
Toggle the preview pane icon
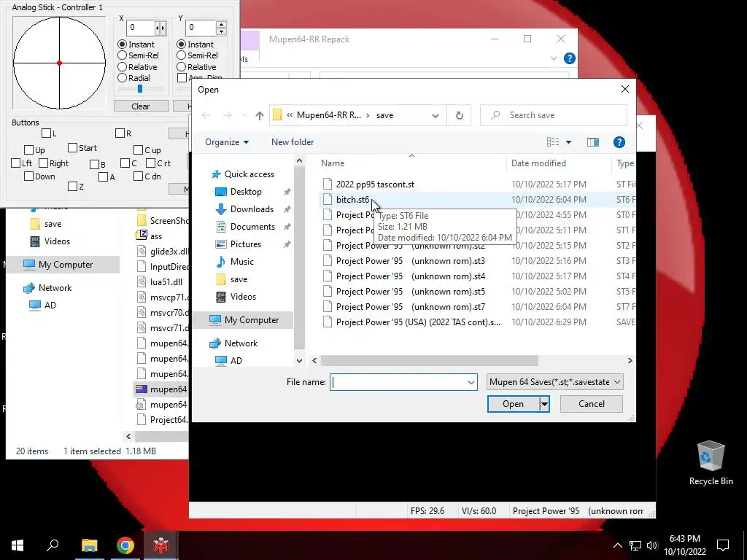click(592, 142)
